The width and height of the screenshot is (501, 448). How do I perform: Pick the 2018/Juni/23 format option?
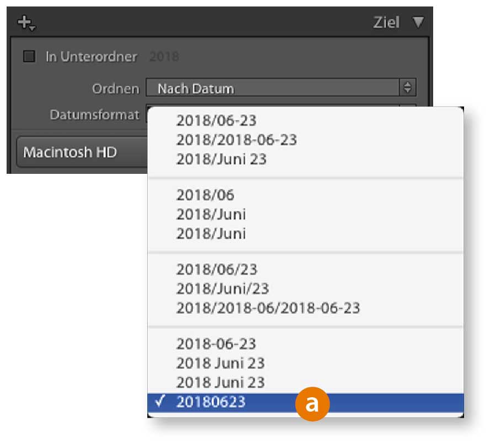[222, 289]
